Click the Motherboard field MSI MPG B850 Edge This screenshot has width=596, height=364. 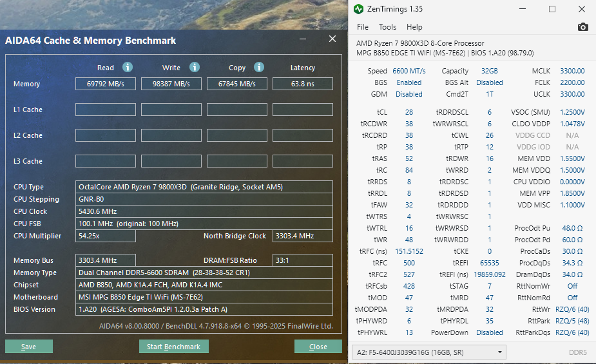204,297
